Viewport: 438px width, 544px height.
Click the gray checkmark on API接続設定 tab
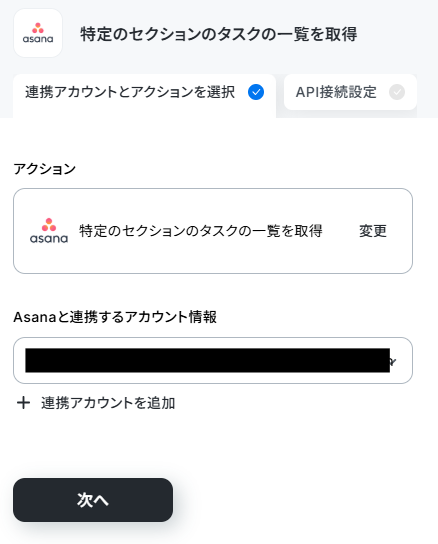click(397, 92)
